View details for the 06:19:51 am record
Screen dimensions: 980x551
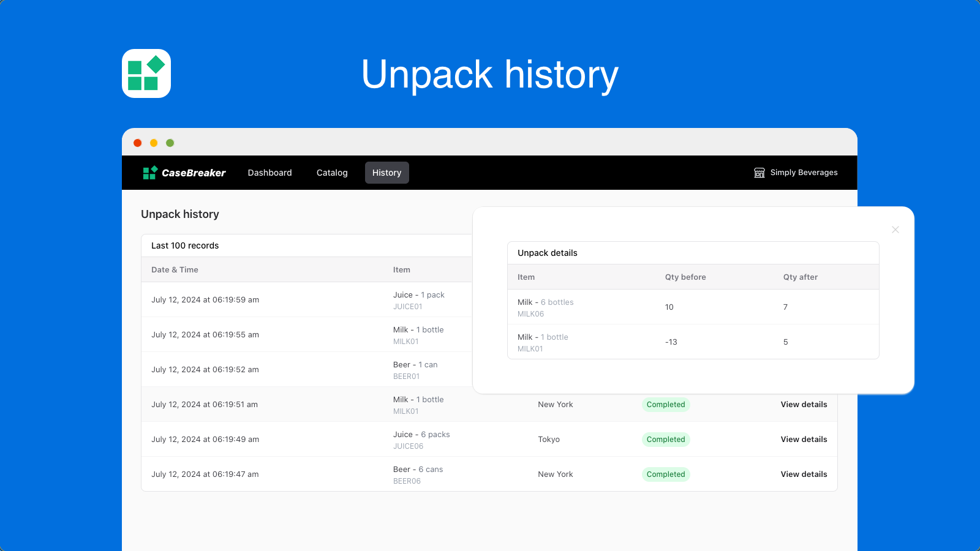coord(804,405)
